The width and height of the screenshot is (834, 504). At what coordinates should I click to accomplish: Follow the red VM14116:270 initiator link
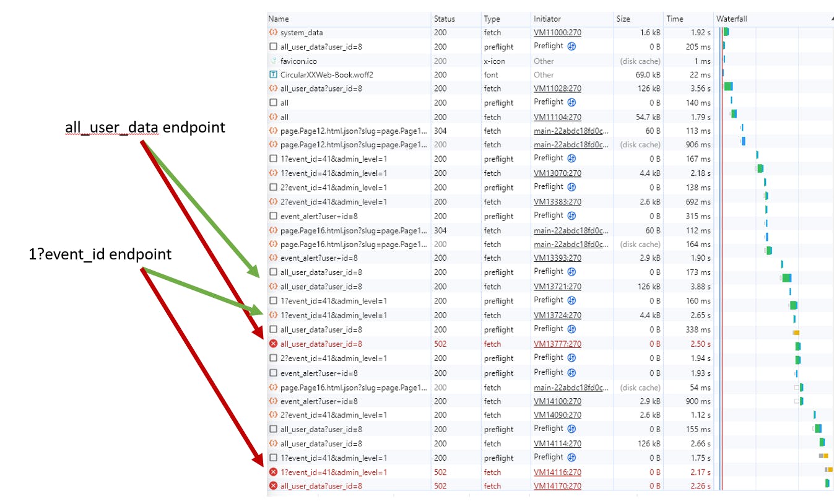point(557,472)
